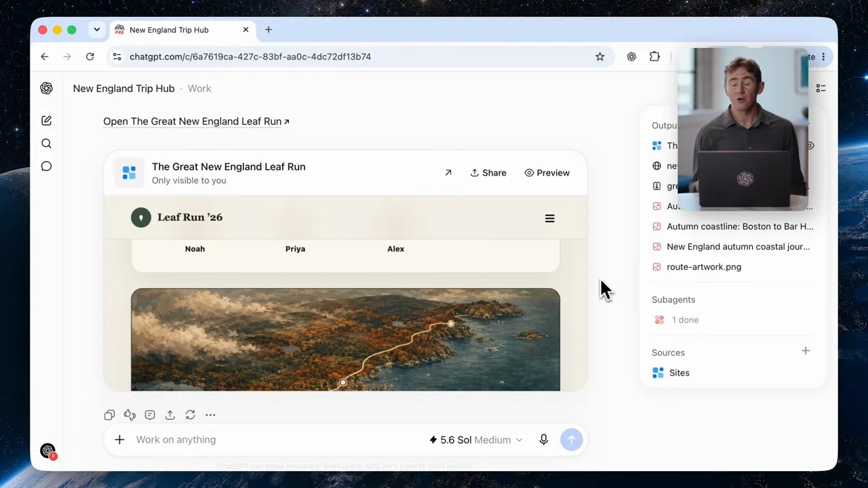Open Autumn coastline: Boston to Bar H... output

click(x=732, y=226)
